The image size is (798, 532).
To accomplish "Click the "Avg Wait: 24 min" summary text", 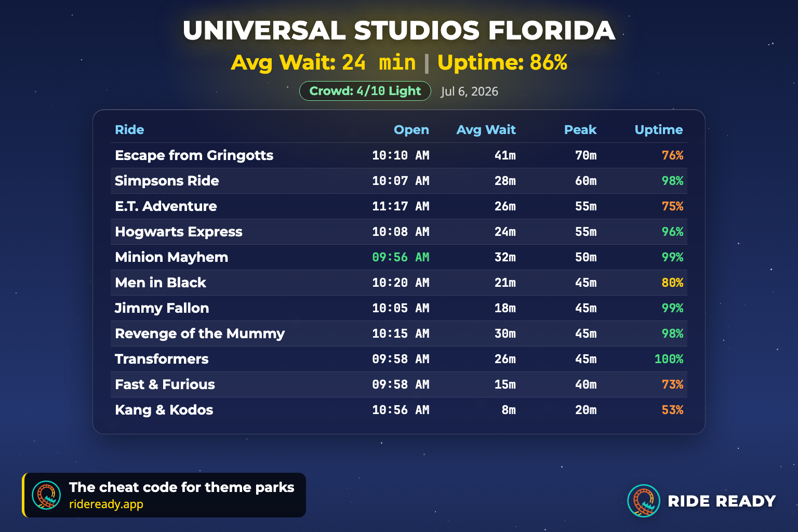I will (x=323, y=62).
